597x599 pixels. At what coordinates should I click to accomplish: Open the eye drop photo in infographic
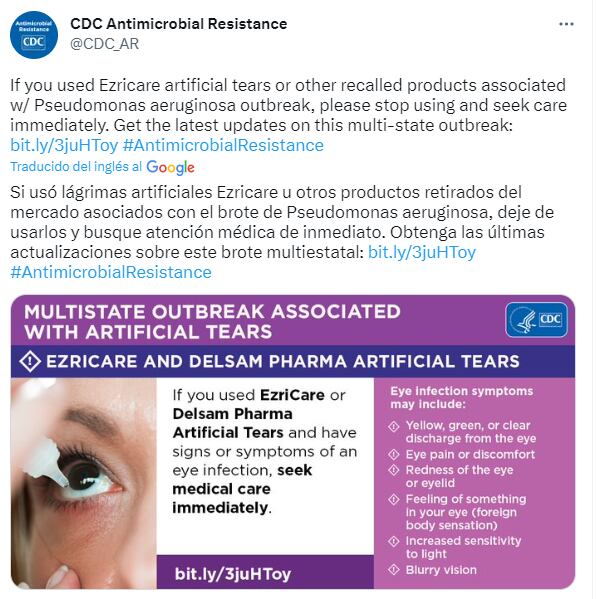coord(84,483)
